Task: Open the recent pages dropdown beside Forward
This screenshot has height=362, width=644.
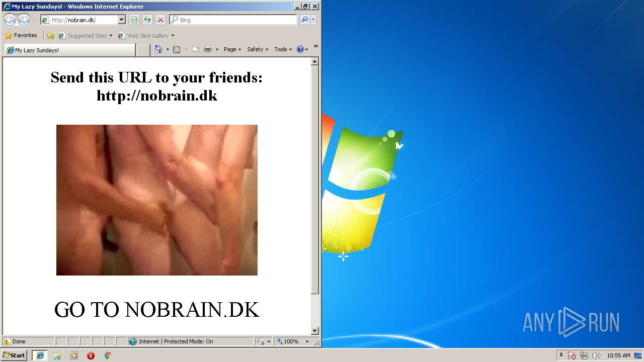Action: click(35, 20)
